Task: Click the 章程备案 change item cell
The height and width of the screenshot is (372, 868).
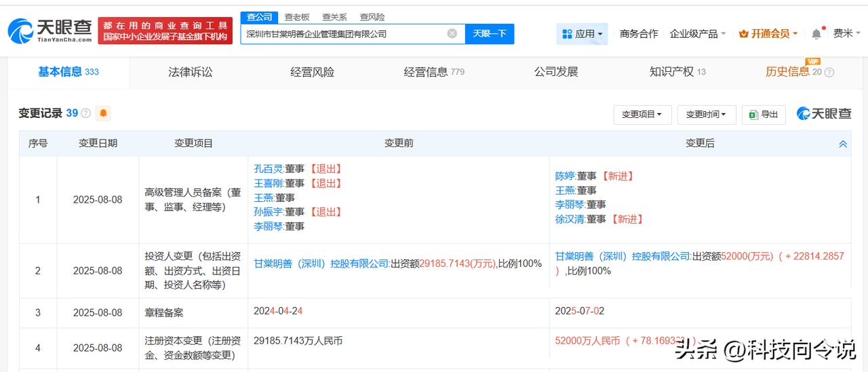Action: (164, 313)
